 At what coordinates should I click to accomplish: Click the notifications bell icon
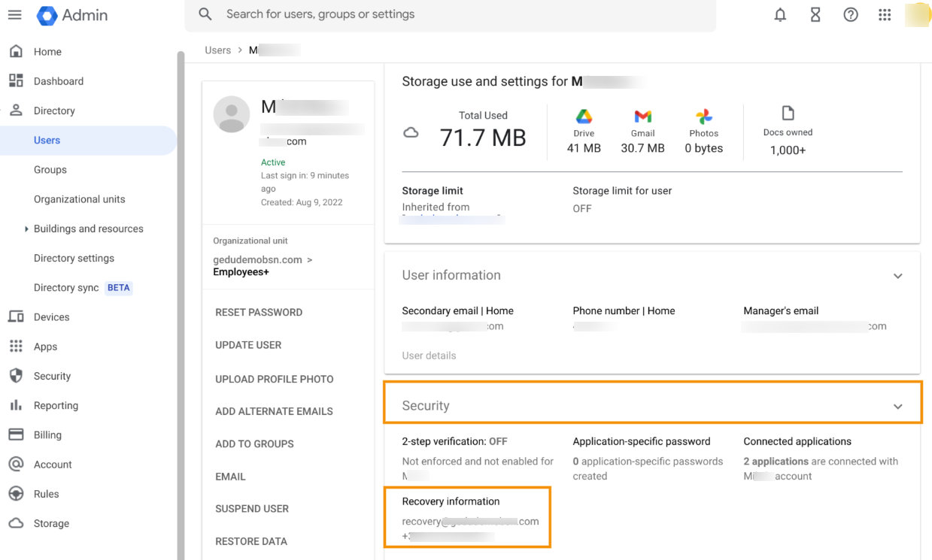[780, 14]
